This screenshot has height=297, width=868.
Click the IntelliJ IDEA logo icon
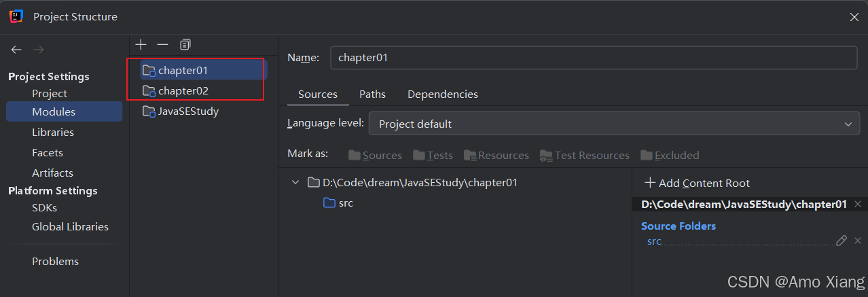[17, 16]
